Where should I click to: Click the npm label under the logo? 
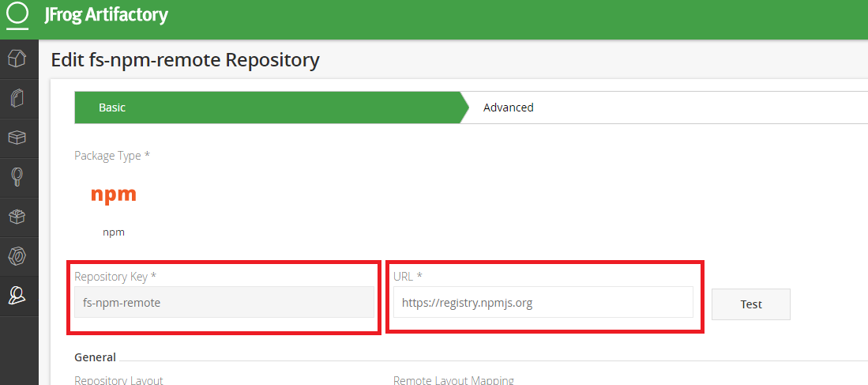pos(114,232)
